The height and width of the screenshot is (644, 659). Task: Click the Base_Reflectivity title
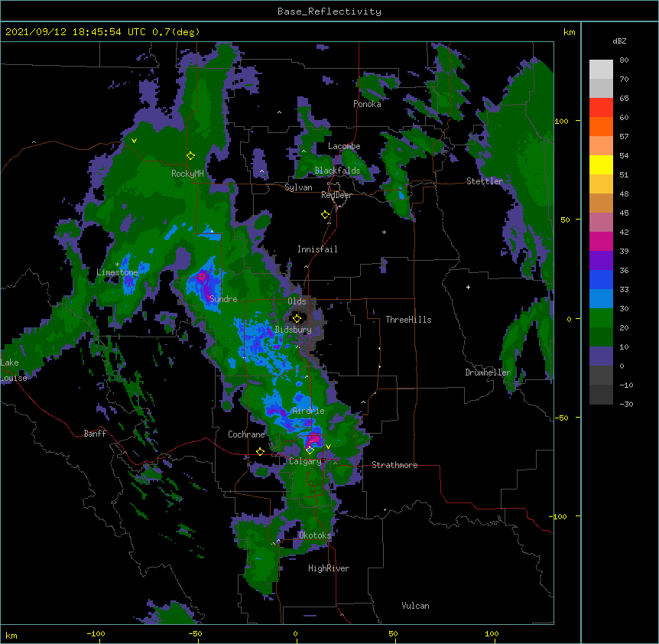[x=329, y=11]
